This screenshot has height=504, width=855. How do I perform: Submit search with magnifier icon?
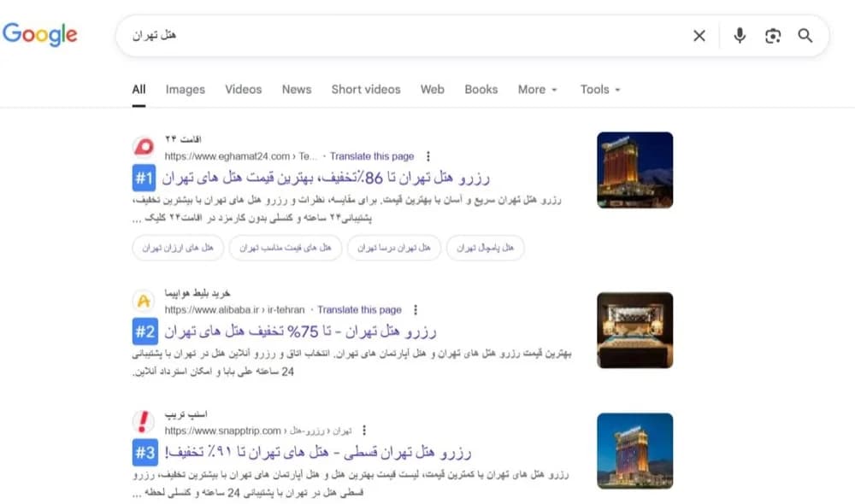[x=805, y=36]
